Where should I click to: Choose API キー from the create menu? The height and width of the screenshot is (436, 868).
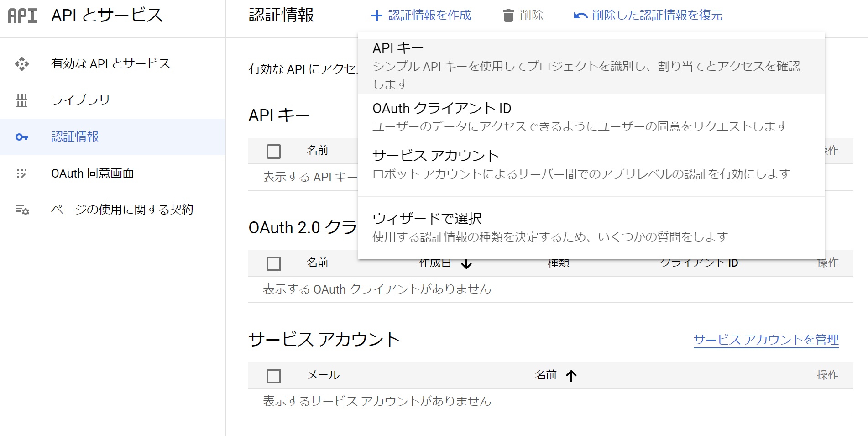click(591, 66)
